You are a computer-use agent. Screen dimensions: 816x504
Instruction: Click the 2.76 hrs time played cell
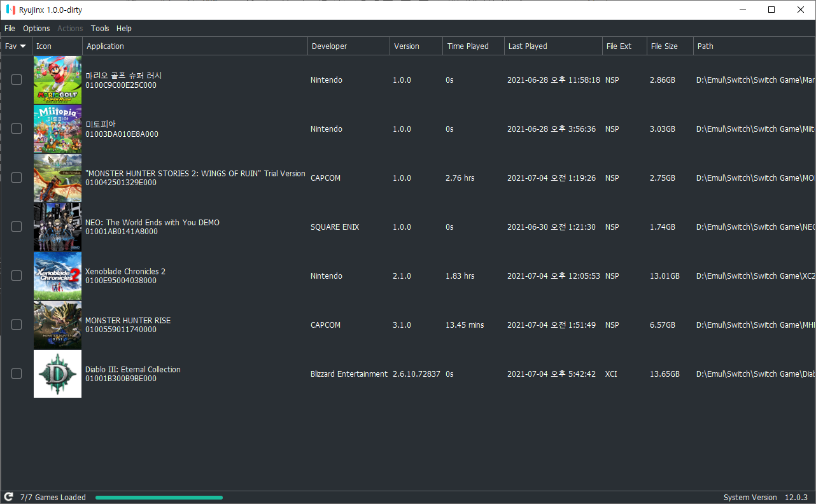coord(460,178)
